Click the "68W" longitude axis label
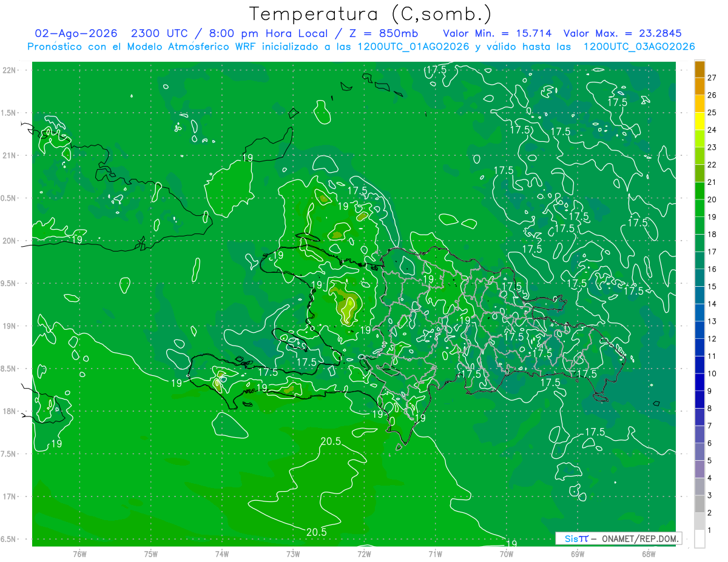728x562 pixels. 649,553
